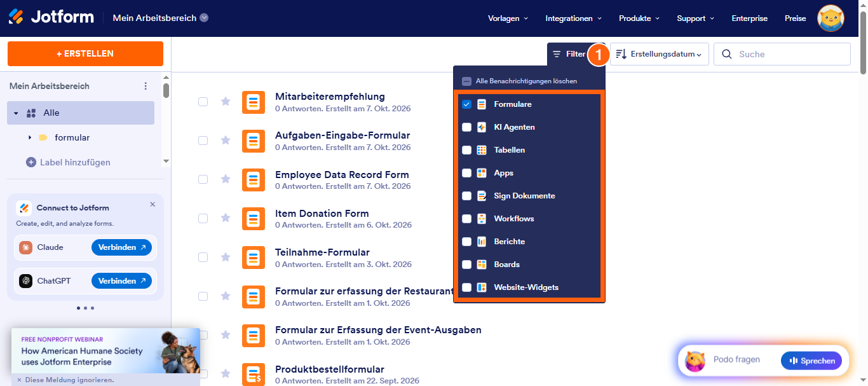Check the Website-Widgets filter checkbox
Screen dimensions: 868x386
[466, 287]
